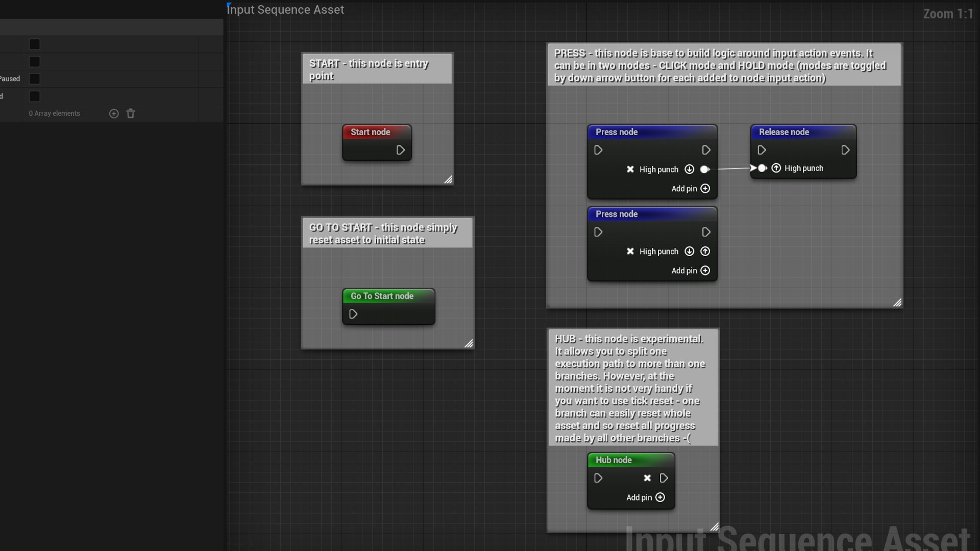
Task: Click down-arrow mode toggle on lower Press node
Action: click(690, 251)
